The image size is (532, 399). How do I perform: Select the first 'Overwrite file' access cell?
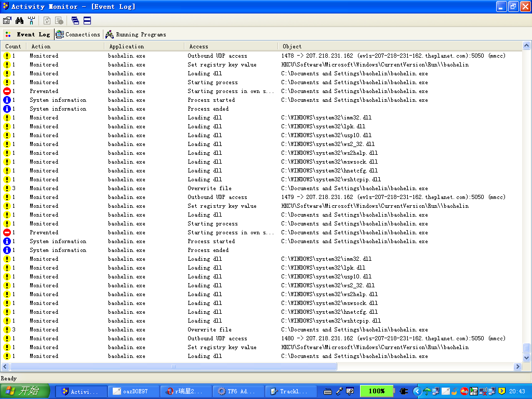210,188
